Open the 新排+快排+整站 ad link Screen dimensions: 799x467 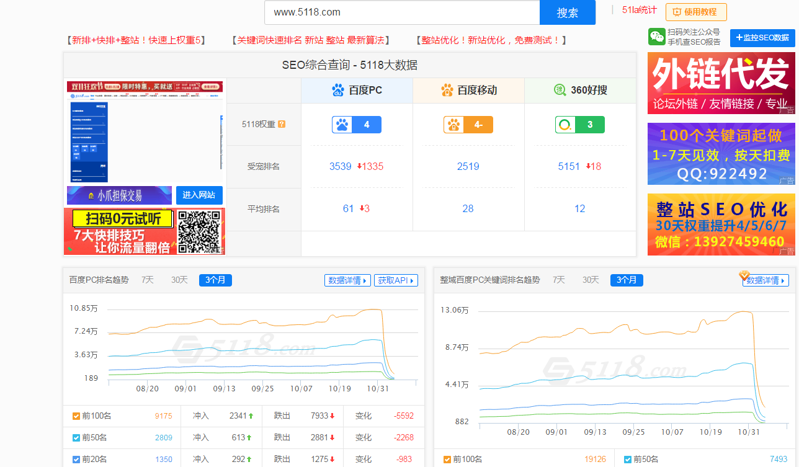click(x=136, y=40)
